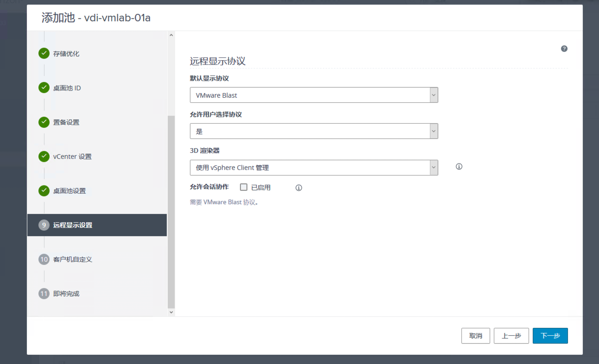Open the 即将完成 wizard step
The image size is (599, 364).
click(x=66, y=294)
